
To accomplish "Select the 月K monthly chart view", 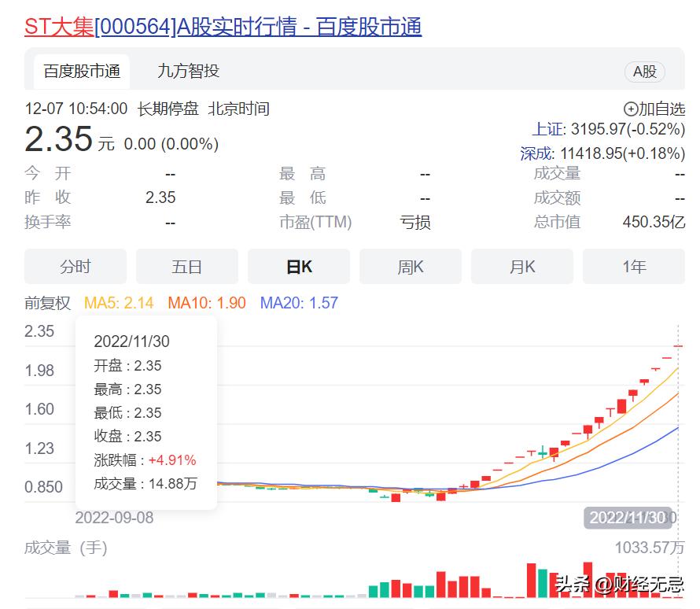I will [521, 266].
